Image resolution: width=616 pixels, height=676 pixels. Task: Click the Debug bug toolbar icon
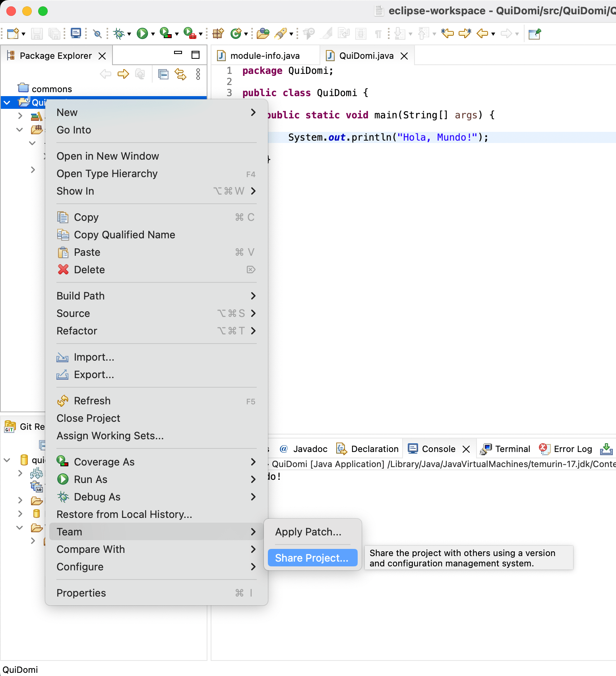[118, 34]
